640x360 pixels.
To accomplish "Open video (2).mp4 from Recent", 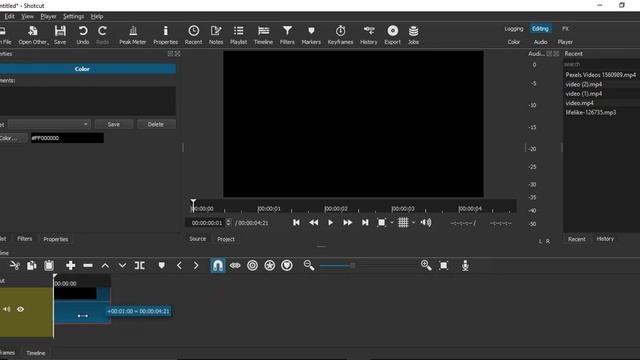I will 583,84.
